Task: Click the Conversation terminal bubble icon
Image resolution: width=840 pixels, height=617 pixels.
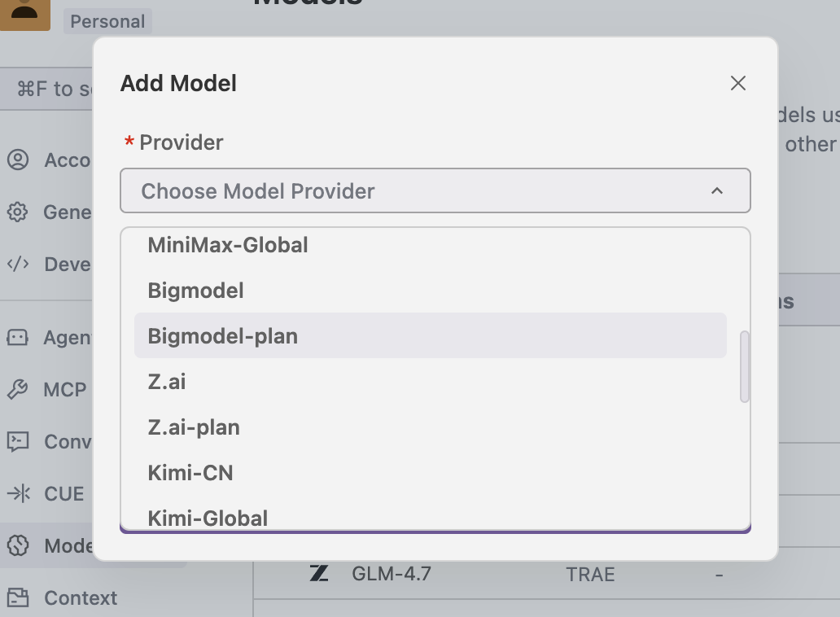Action: click(18, 441)
